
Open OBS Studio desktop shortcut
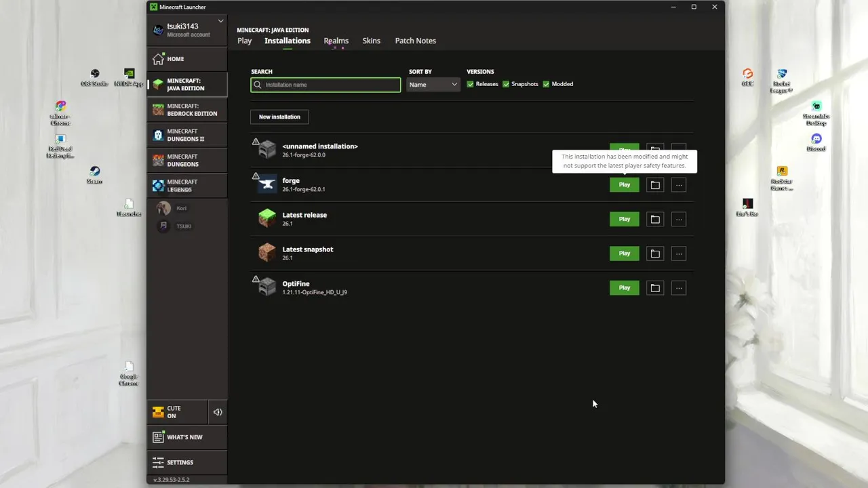pyautogui.click(x=95, y=78)
